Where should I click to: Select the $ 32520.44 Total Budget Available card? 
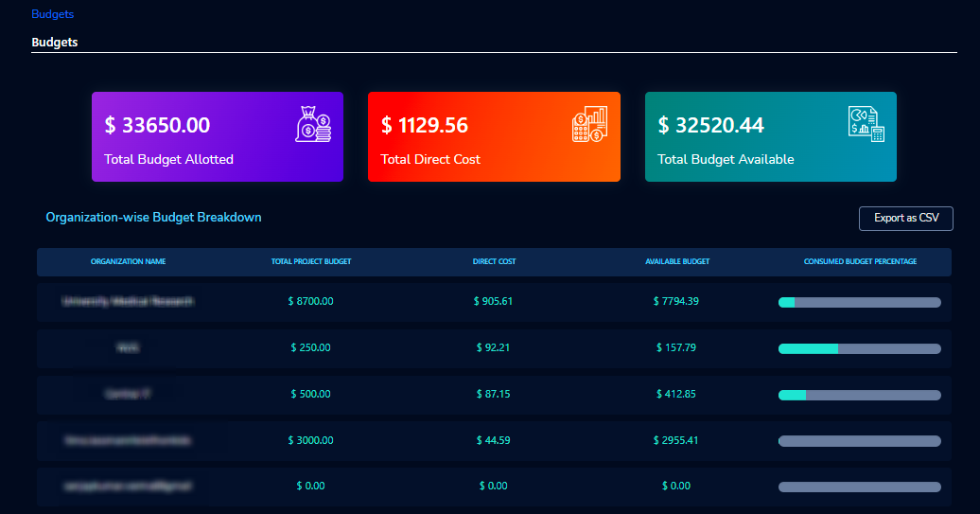[x=771, y=137]
